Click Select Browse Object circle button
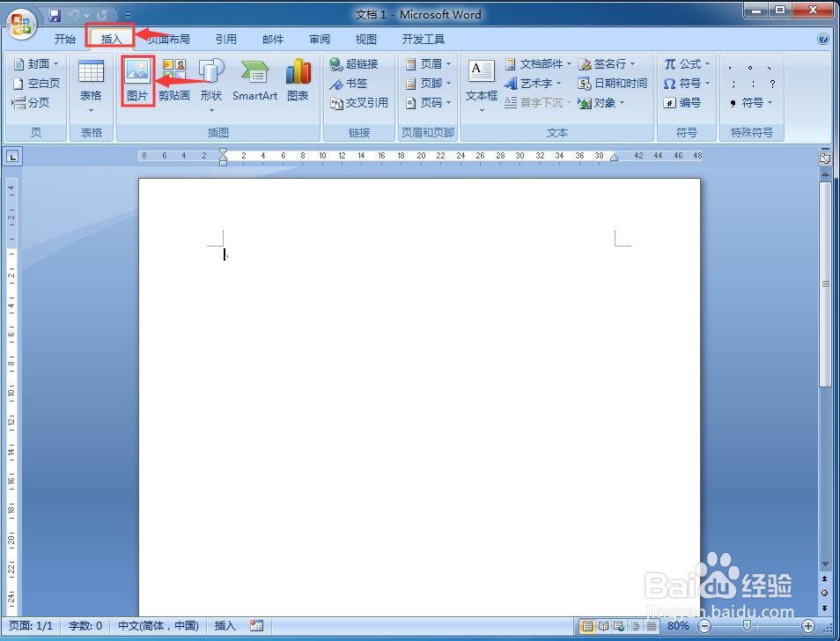840x641 pixels. tap(825, 593)
